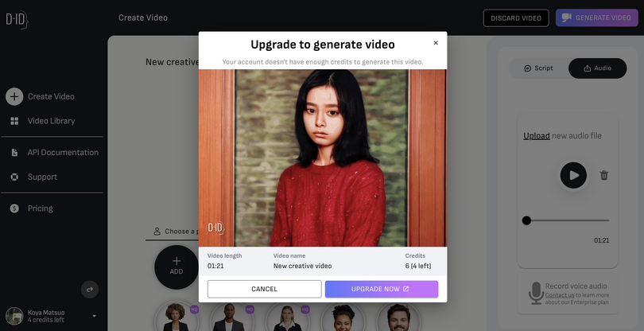The height and width of the screenshot is (331, 644).
Task: Switch to the Audio tab
Action: (598, 68)
